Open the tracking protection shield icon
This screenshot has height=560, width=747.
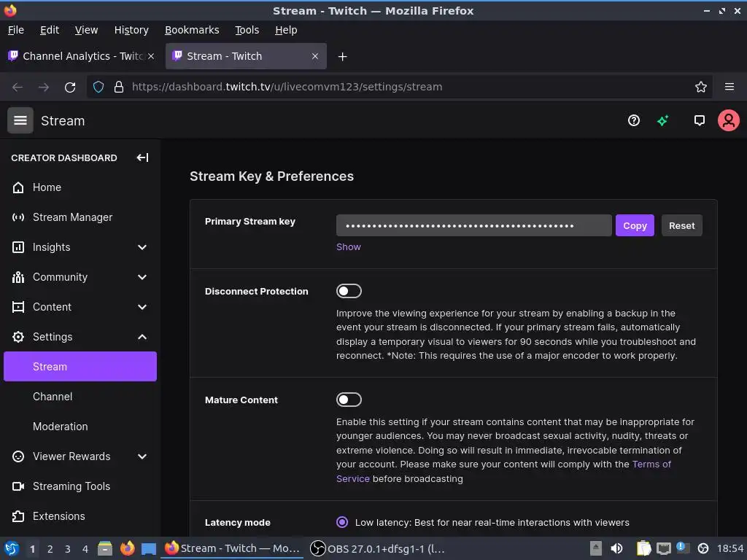click(98, 87)
